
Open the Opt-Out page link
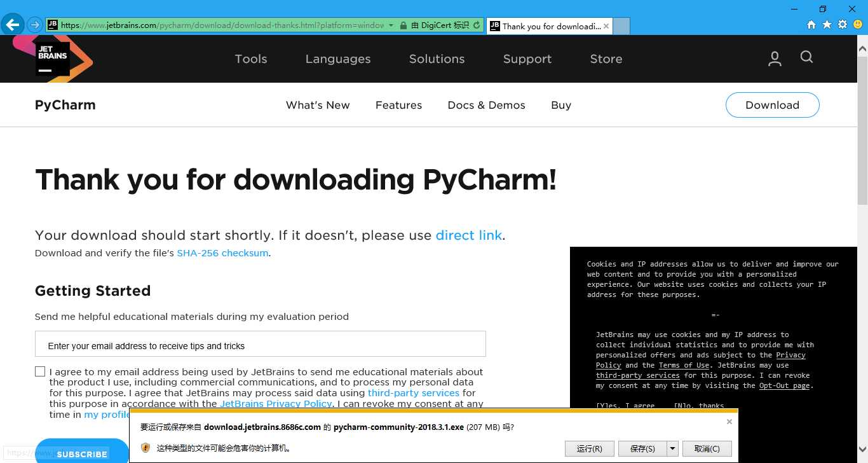pyautogui.click(x=785, y=385)
